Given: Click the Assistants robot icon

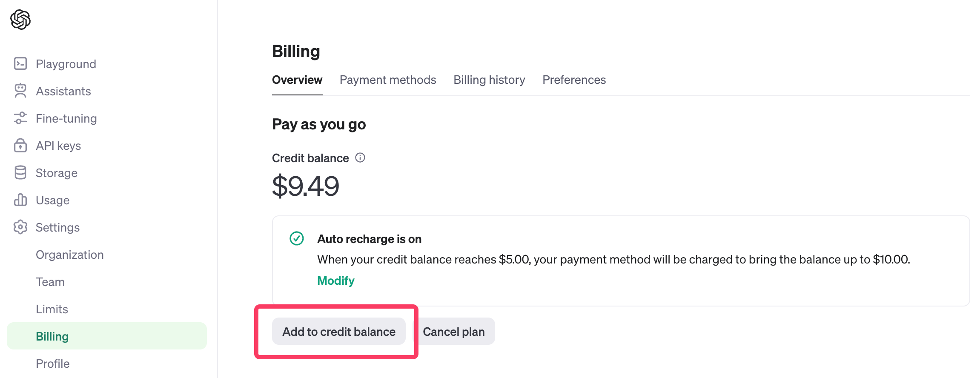Looking at the screenshot, I should pos(20,91).
